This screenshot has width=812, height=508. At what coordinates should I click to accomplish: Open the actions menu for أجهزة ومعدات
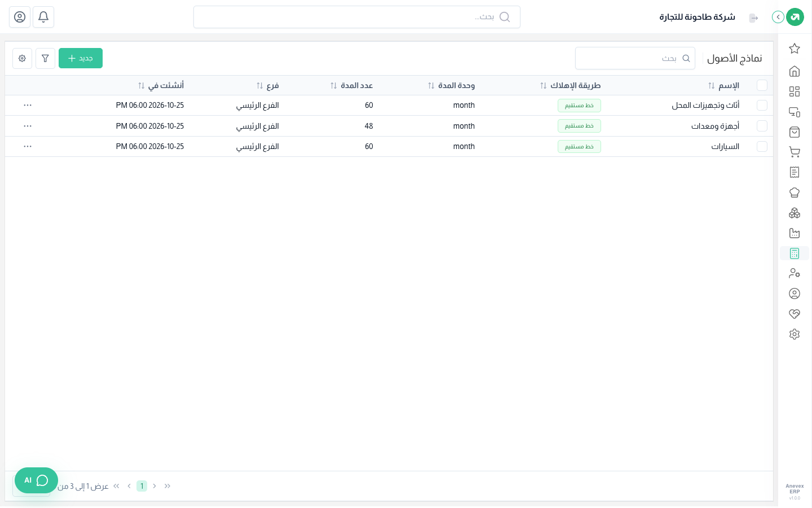click(x=28, y=126)
